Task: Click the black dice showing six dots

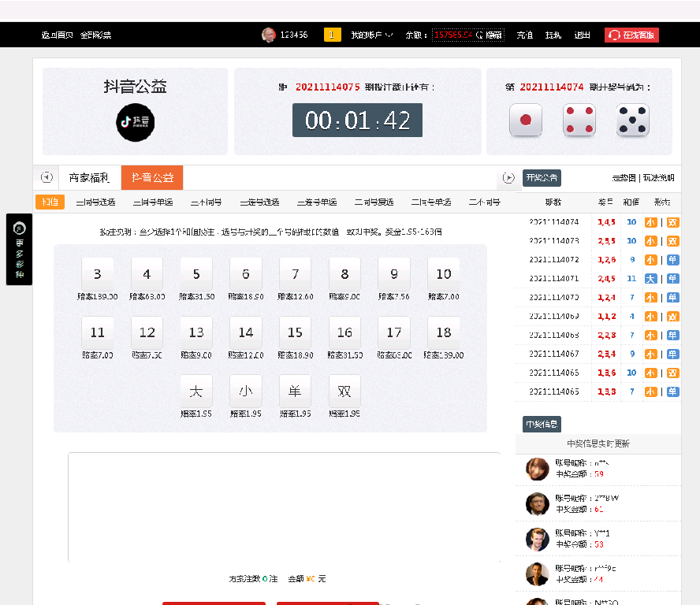Action: (633, 121)
